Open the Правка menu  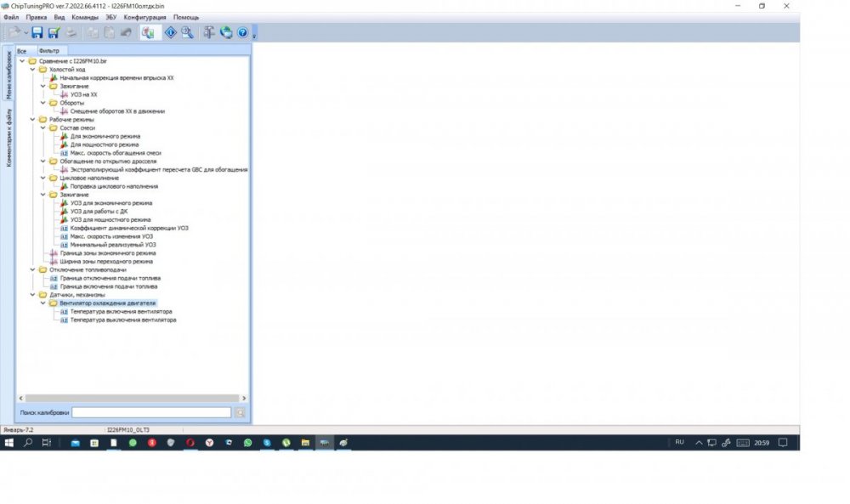(37, 17)
